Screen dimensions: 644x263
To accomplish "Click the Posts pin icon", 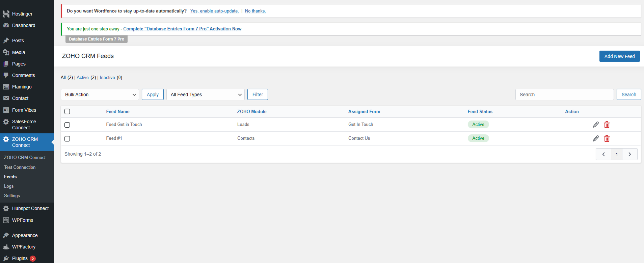I will click(x=6, y=41).
